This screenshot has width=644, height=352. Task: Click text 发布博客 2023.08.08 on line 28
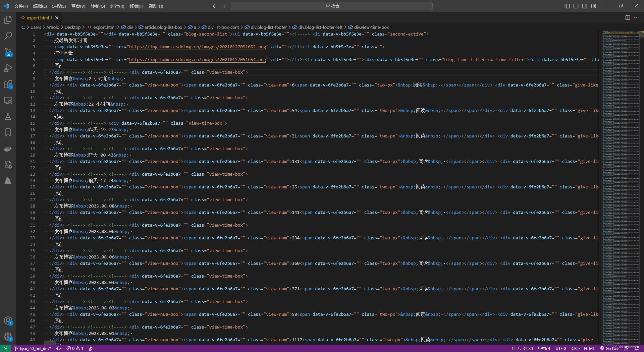point(92,206)
